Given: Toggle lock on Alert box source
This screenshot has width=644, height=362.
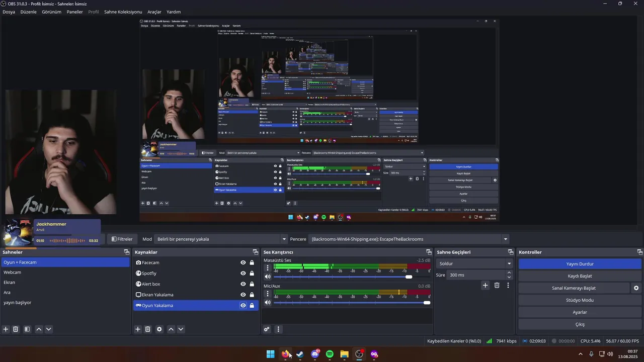Looking at the screenshot, I should pyautogui.click(x=252, y=284).
